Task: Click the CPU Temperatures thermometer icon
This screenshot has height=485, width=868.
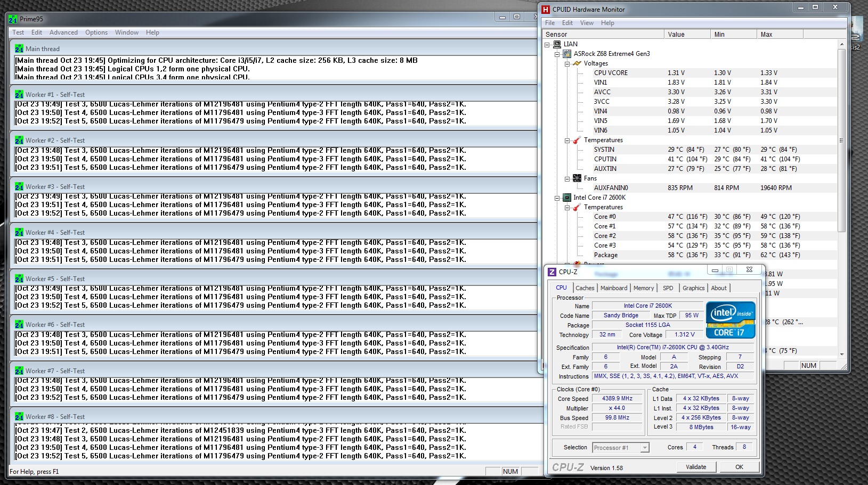Action: coord(577,207)
